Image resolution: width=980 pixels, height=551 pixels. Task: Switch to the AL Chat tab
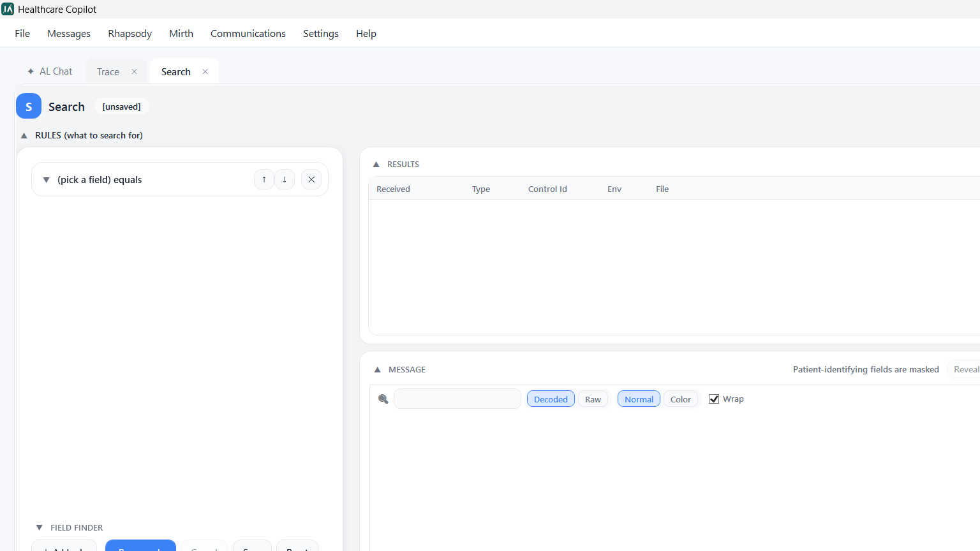(50, 71)
